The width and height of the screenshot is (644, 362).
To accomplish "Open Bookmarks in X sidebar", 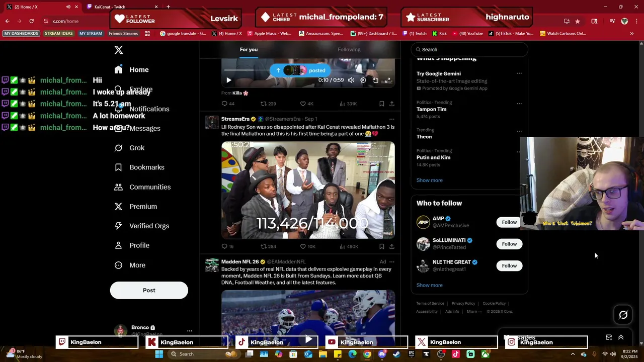I will tap(139, 167).
